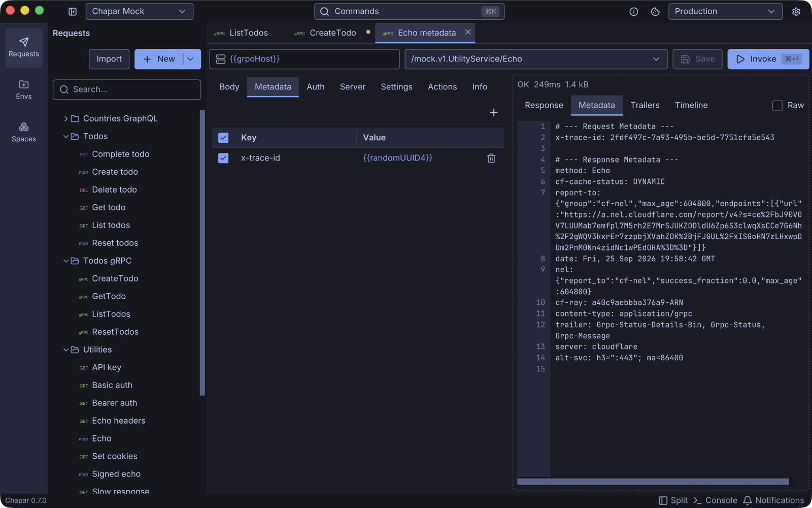Expand the Countries GraphQL folder

[65, 118]
